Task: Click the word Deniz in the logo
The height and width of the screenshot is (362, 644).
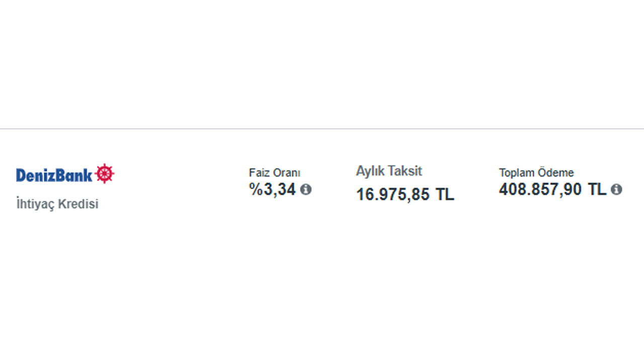Action: (x=34, y=175)
